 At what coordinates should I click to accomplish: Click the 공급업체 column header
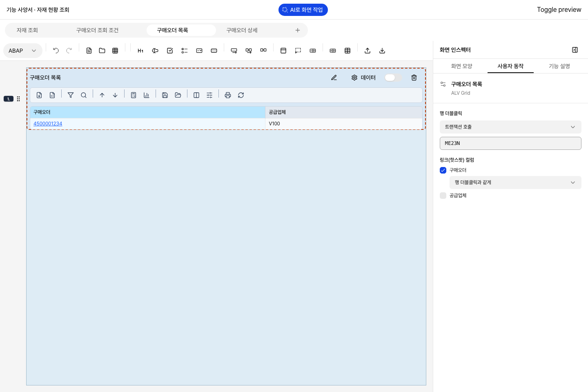344,112
